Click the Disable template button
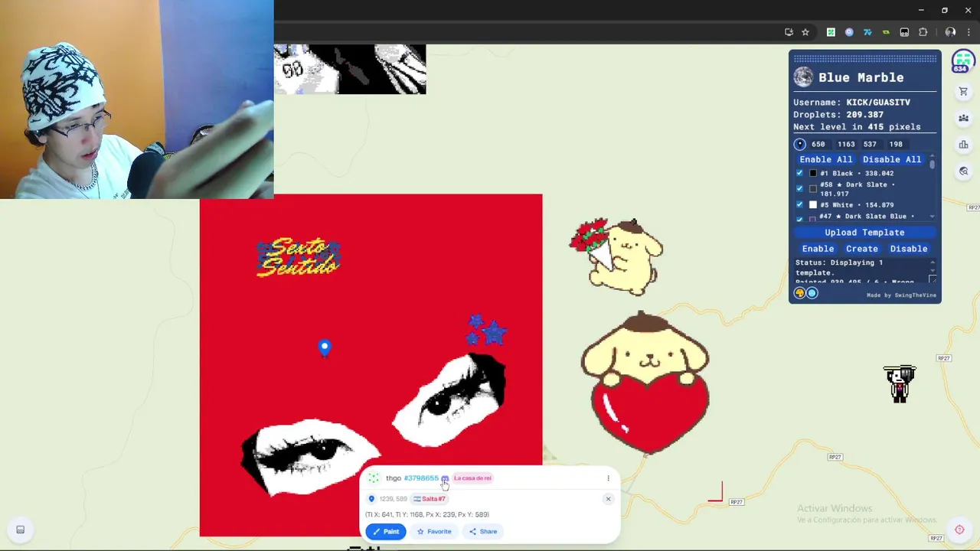This screenshot has width=980, height=551. pos(909,249)
